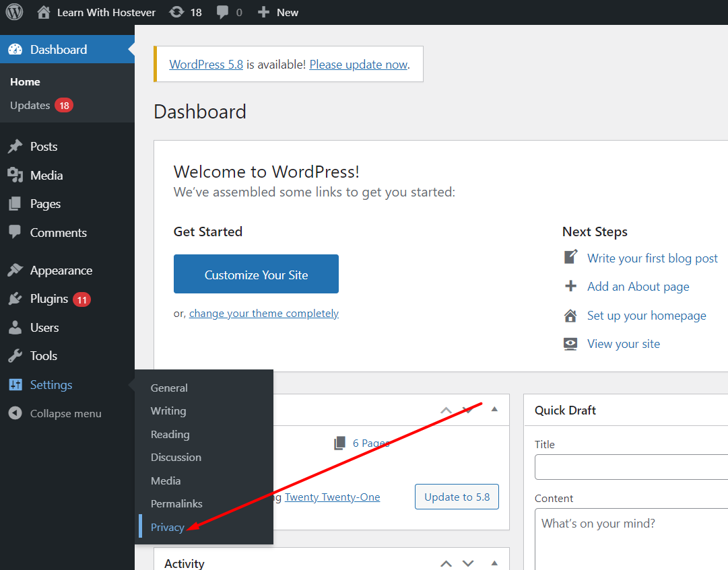Click the Customize Your Site button
The height and width of the screenshot is (570, 728).
(257, 274)
